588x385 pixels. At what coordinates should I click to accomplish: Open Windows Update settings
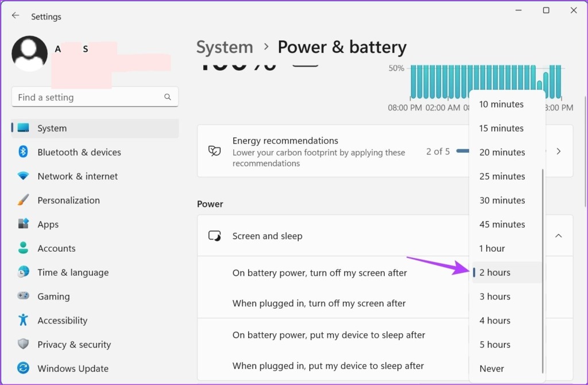tap(73, 368)
